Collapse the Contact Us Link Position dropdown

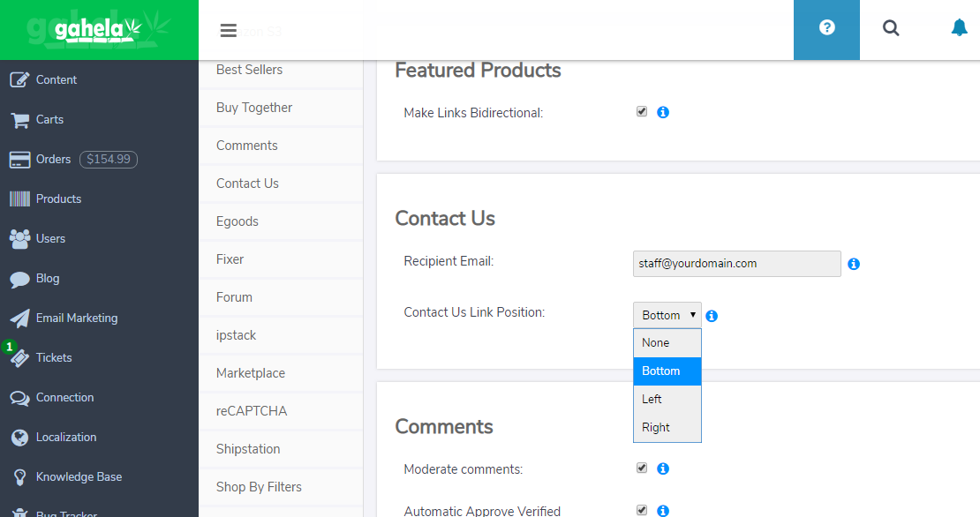click(667, 315)
